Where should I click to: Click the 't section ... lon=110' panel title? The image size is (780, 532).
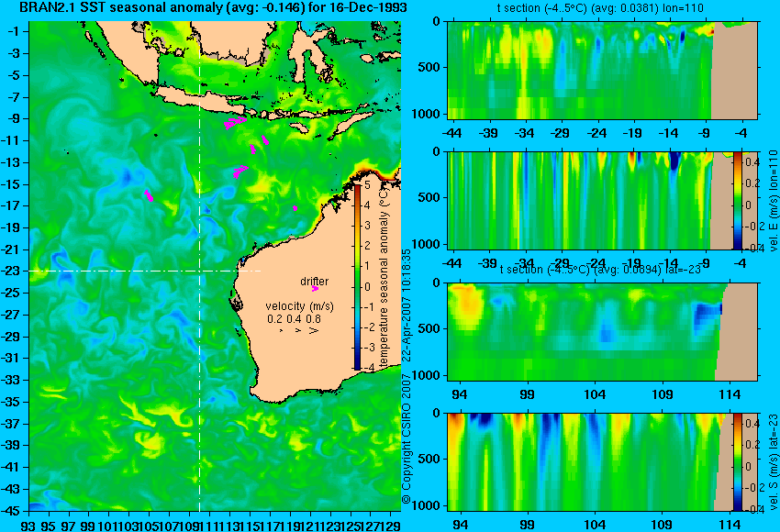point(600,8)
